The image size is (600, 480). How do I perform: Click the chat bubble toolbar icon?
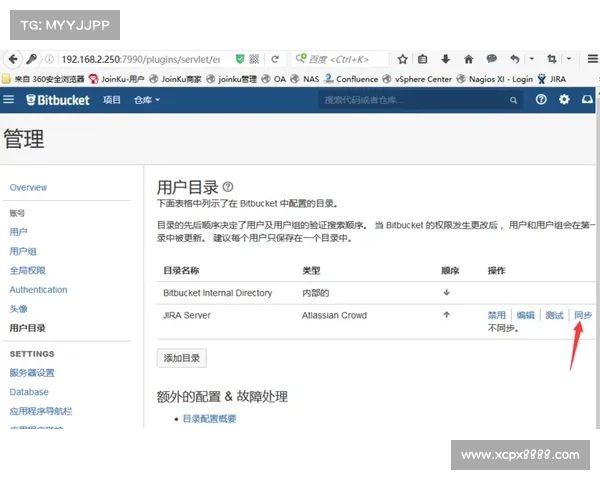pyautogui.click(x=491, y=59)
